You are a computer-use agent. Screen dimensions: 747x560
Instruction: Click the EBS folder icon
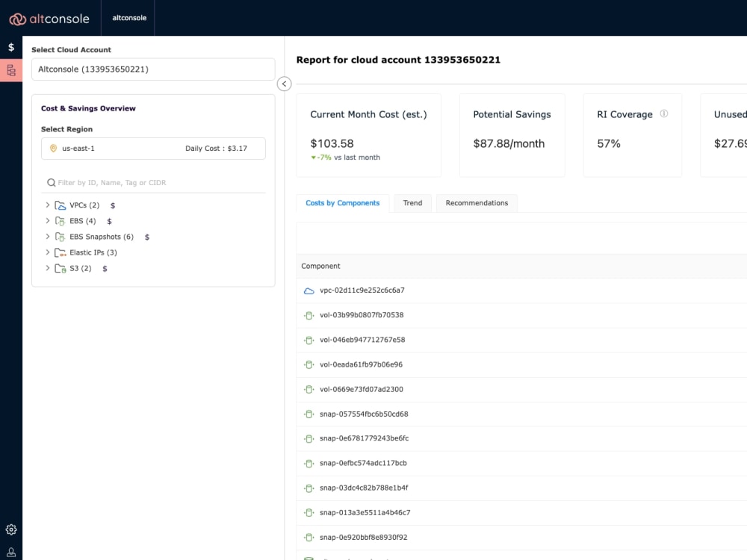click(x=60, y=221)
